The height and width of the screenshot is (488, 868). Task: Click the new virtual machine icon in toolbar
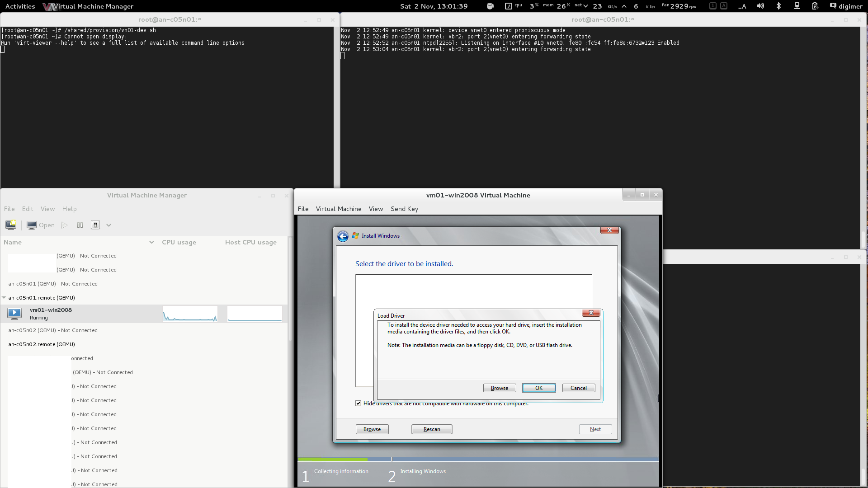[11, 225]
